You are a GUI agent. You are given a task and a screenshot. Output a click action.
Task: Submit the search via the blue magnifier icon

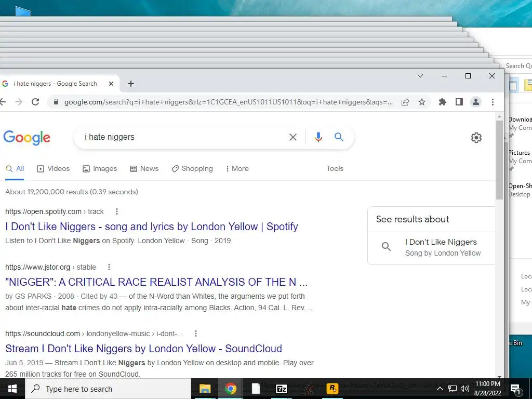coord(339,137)
